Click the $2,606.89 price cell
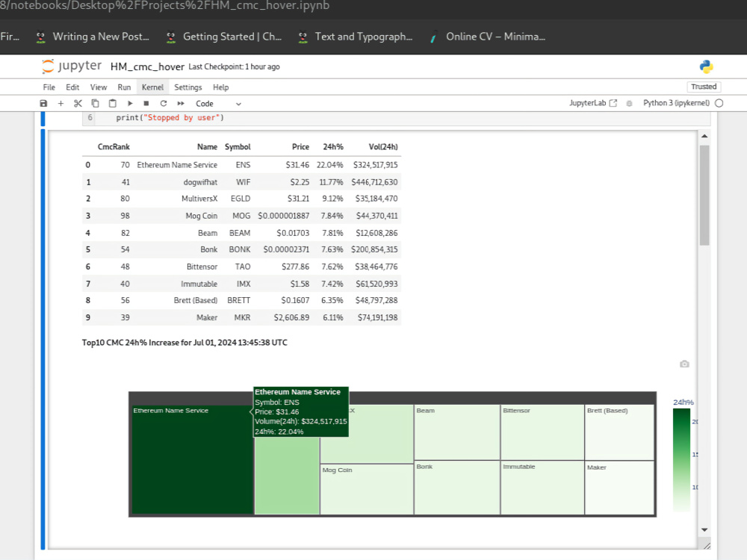This screenshot has height=560, width=747. click(291, 317)
